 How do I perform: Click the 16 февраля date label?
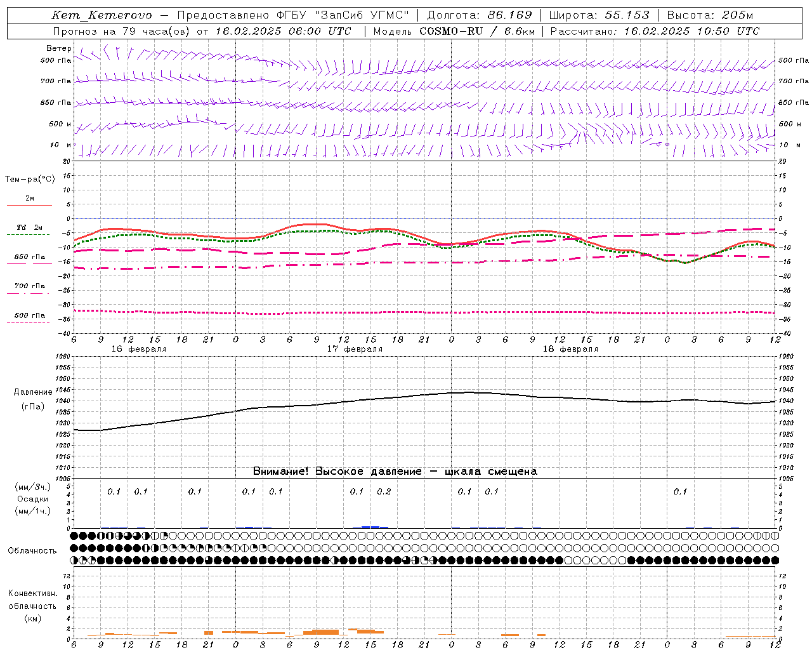click(139, 349)
